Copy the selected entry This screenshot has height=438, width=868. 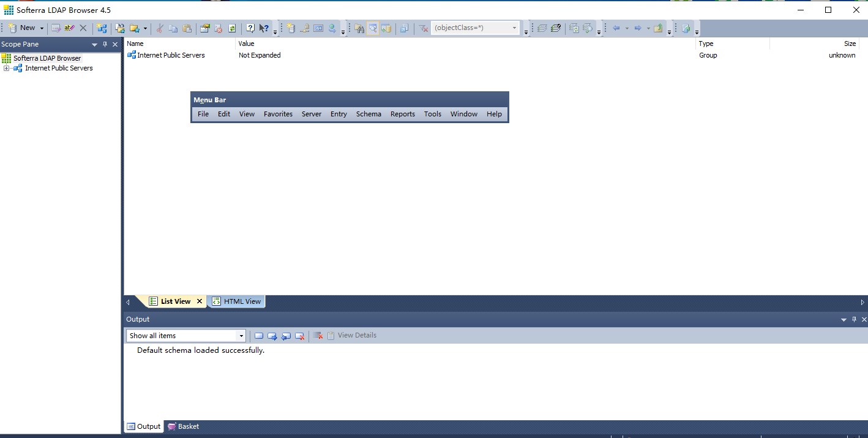coord(174,28)
